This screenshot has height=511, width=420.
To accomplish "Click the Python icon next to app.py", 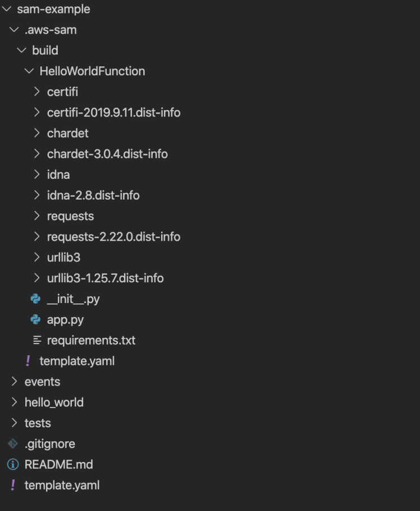I will (35, 320).
